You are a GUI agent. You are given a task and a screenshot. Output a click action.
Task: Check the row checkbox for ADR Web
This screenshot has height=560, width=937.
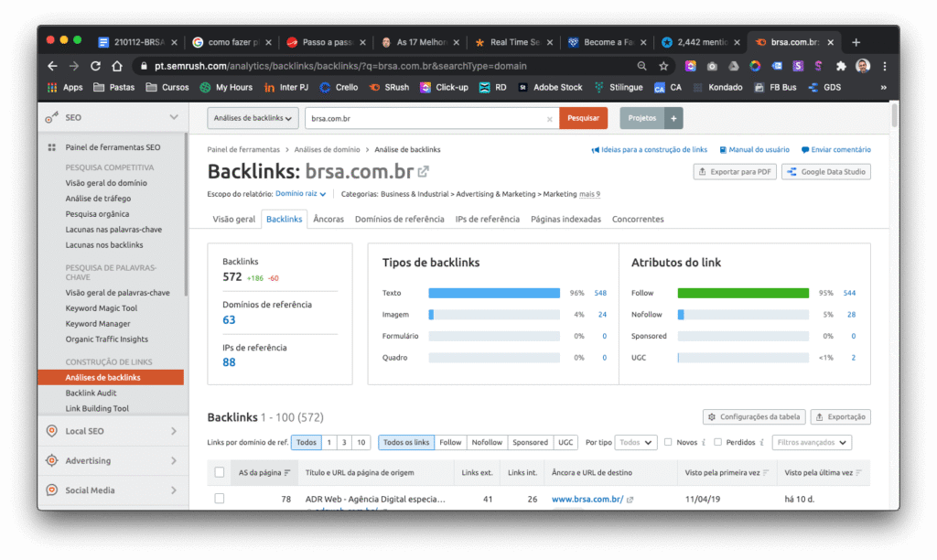[x=220, y=499]
